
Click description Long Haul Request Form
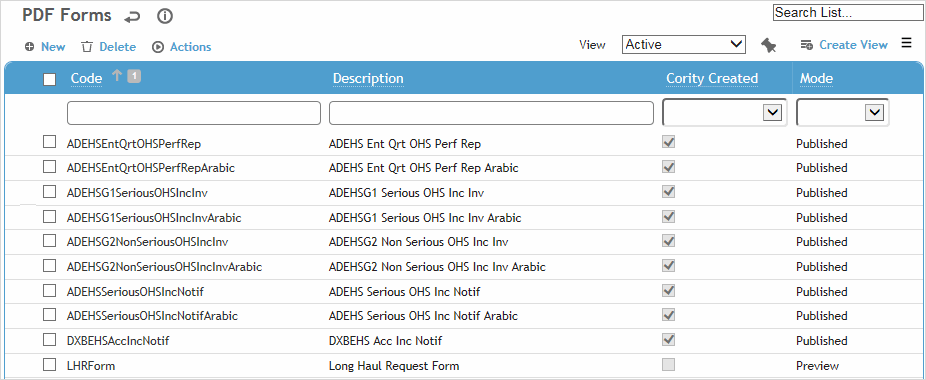coord(394,366)
